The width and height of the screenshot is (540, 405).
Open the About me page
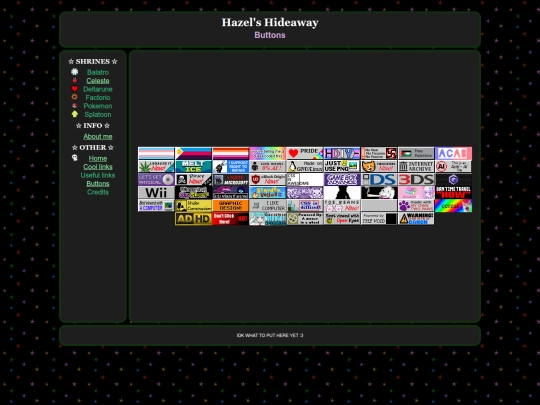pos(98,136)
